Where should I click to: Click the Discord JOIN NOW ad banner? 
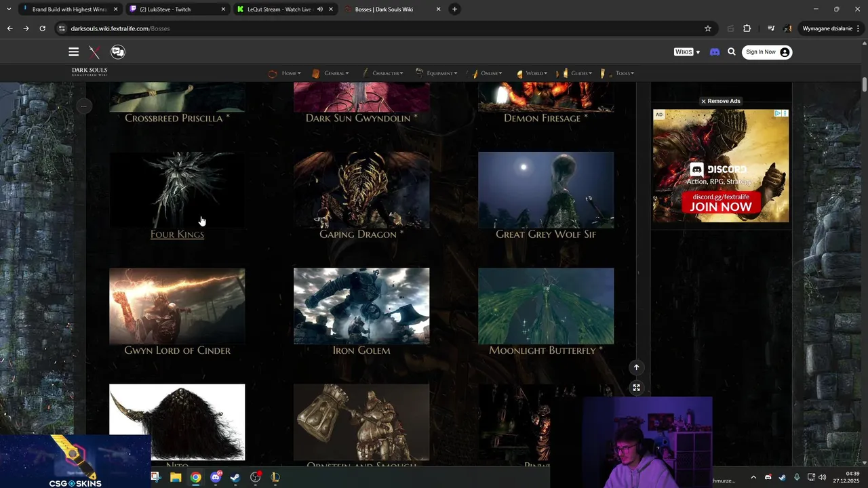(721, 166)
